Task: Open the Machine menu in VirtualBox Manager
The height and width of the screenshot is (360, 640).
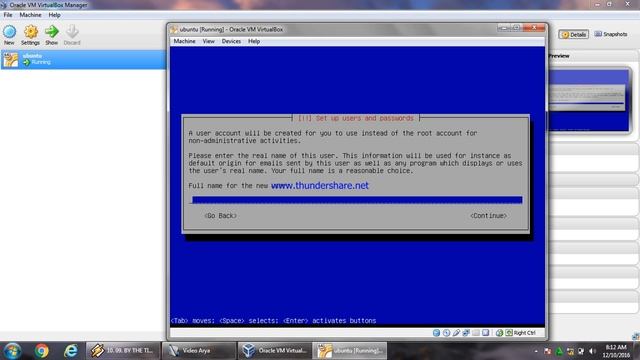Action: pos(30,15)
